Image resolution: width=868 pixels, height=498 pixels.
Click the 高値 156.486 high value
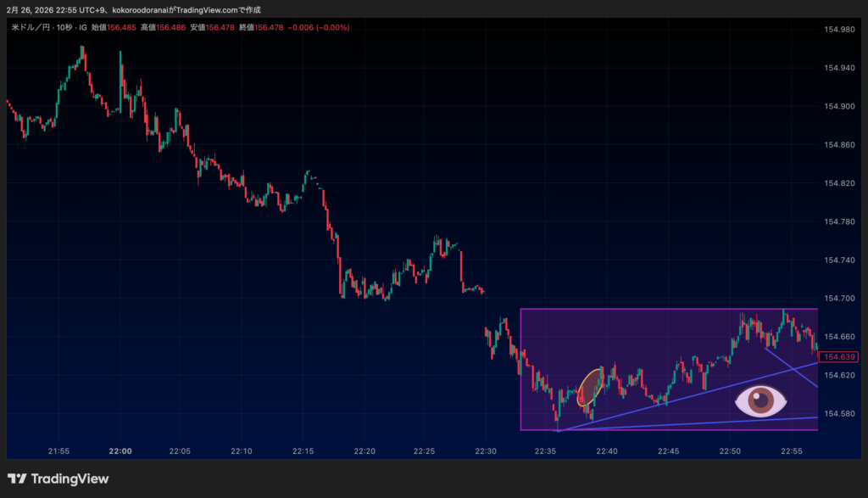[163, 27]
